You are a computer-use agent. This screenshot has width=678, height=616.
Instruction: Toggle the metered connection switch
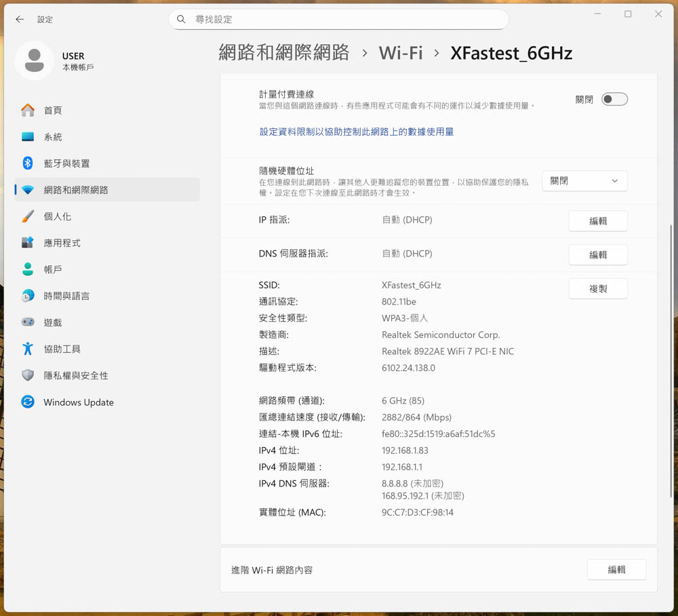coord(614,100)
